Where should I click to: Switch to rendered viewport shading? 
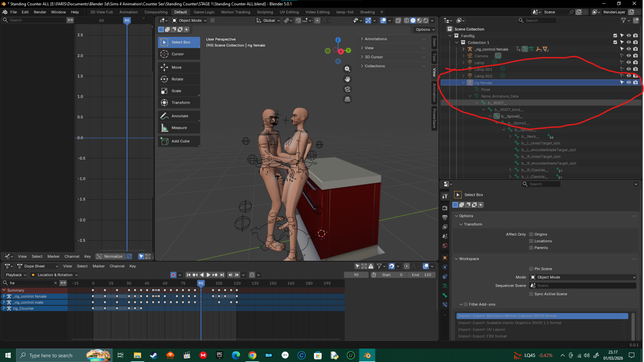(x=426, y=20)
